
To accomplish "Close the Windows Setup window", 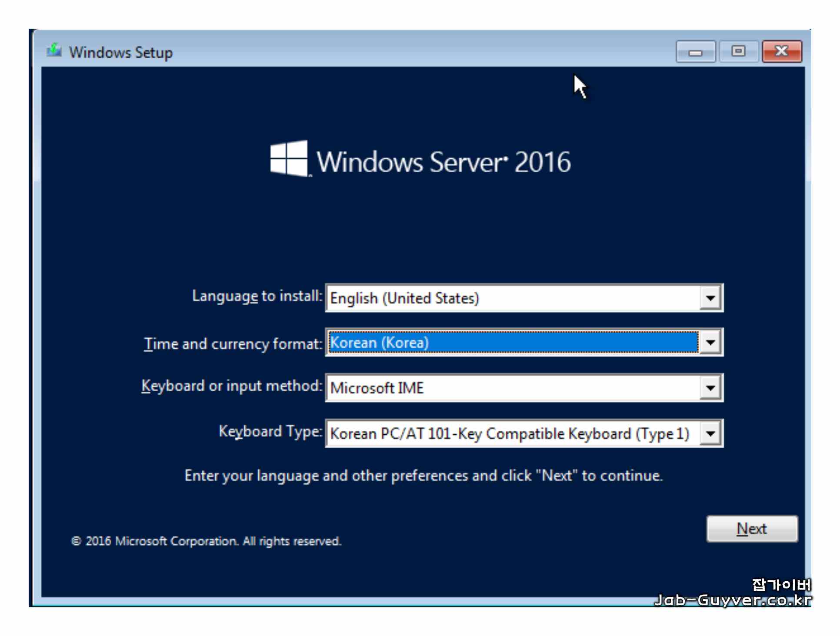I will (781, 52).
